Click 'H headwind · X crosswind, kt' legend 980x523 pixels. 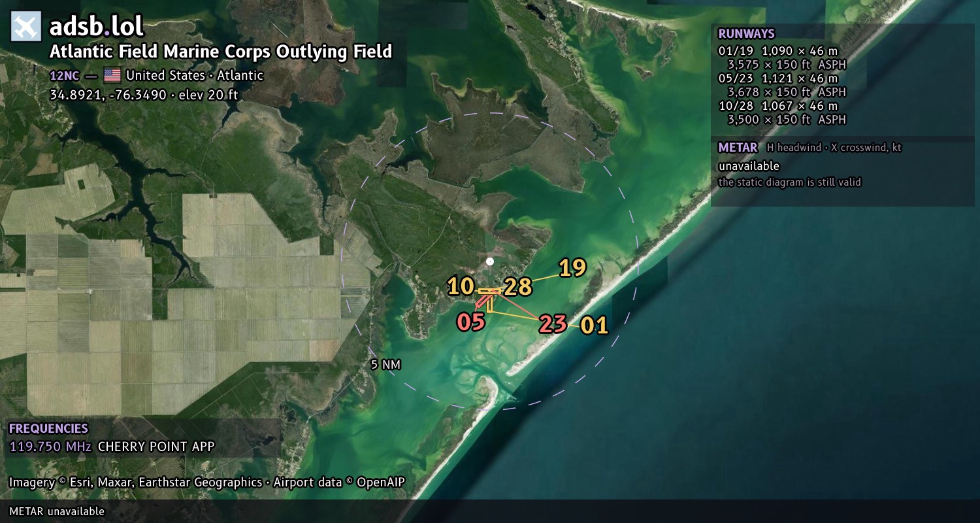(834, 148)
